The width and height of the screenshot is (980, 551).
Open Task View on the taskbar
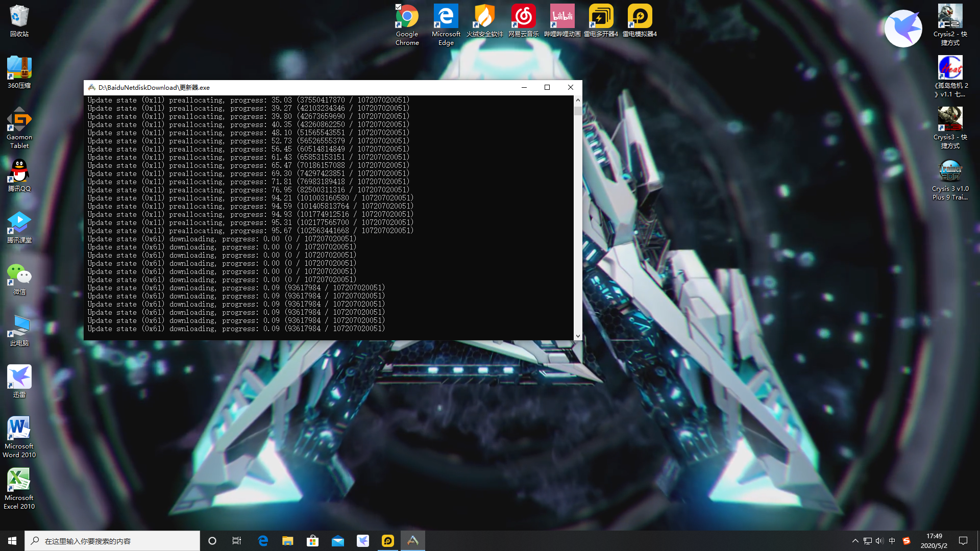237,541
